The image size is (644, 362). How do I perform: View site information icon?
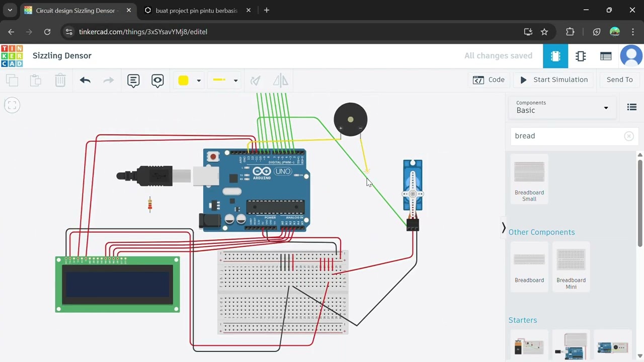(x=69, y=32)
